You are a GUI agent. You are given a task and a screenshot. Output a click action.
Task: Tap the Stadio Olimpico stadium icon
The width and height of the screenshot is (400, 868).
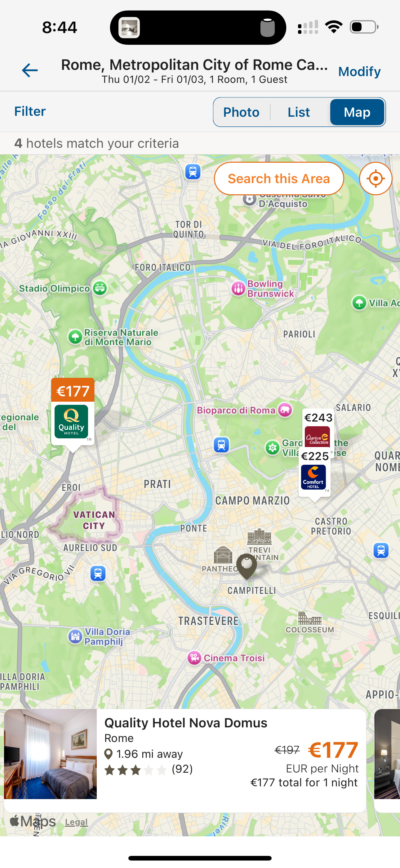point(100,288)
